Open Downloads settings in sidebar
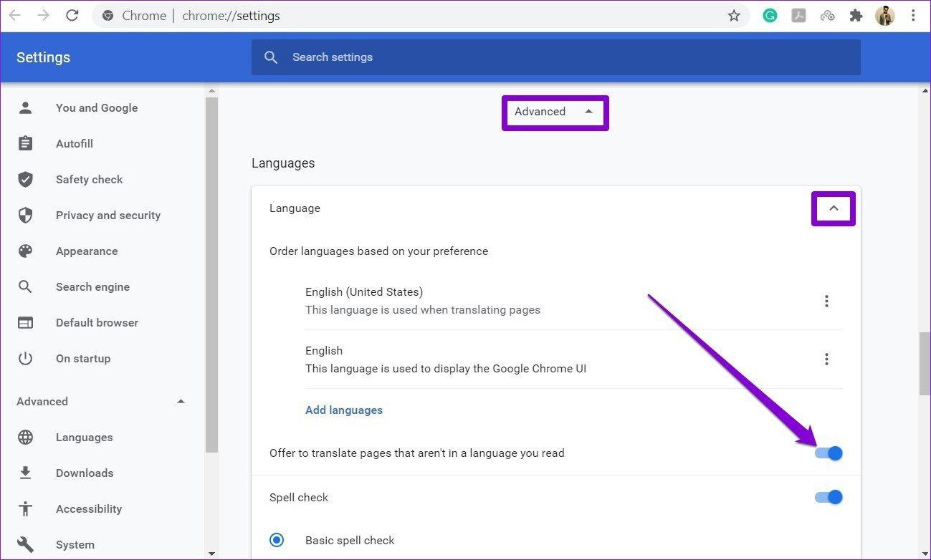Image resolution: width=931 pixels, height=560 pixels. click(x=85, y=473)
